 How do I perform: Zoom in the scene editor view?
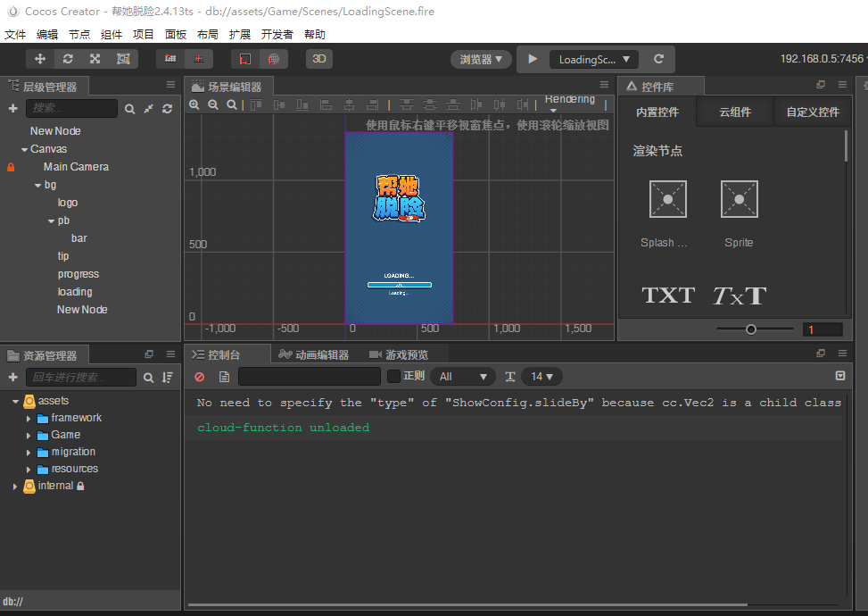click(194, 105)
